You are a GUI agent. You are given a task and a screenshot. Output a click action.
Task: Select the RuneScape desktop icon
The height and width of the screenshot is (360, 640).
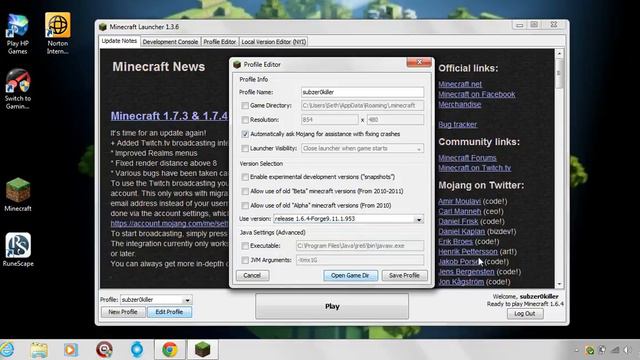point(18,250)
